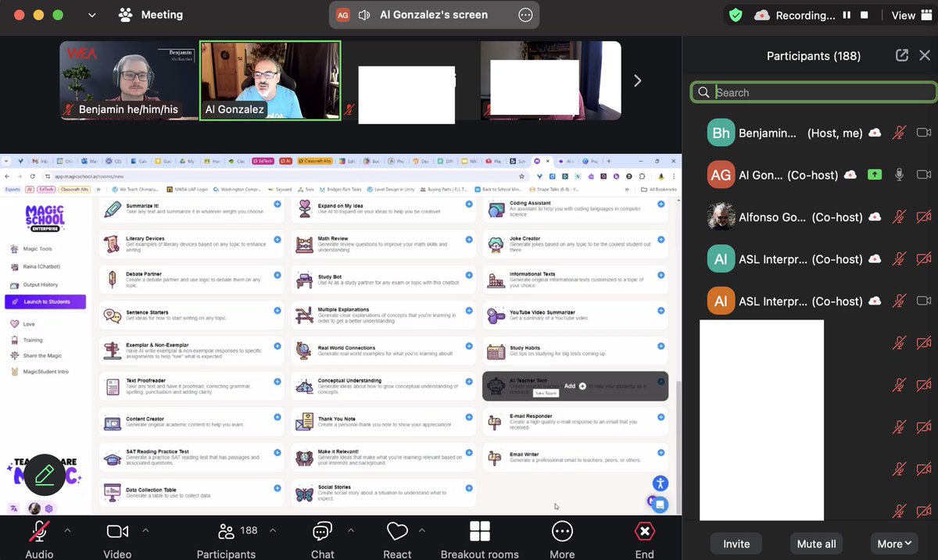Open the Social Stories tool card
The image size is (938, 560).
click(384, 492)
